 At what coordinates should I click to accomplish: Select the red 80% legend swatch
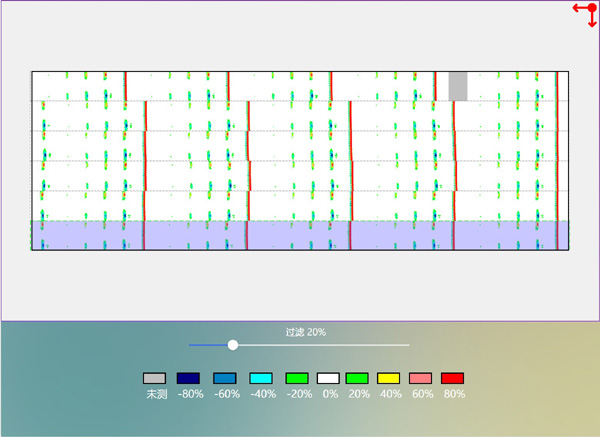click(x=453, y=378)
